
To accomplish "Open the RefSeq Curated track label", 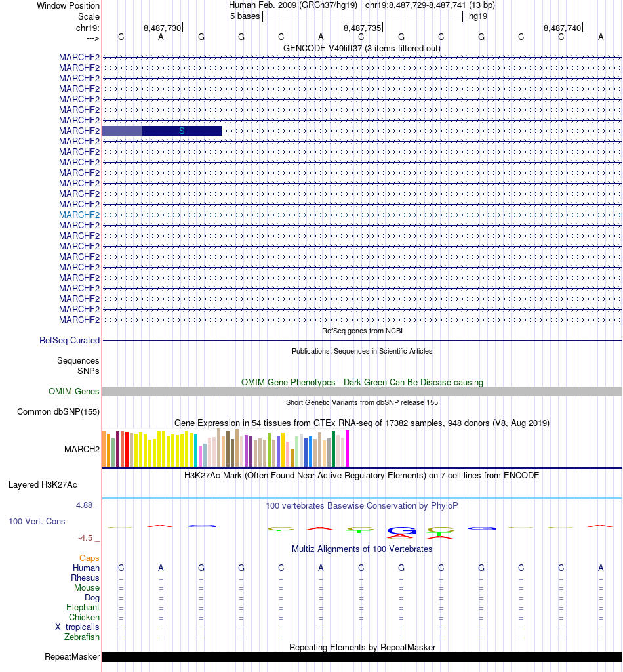I will coord(70,341).
